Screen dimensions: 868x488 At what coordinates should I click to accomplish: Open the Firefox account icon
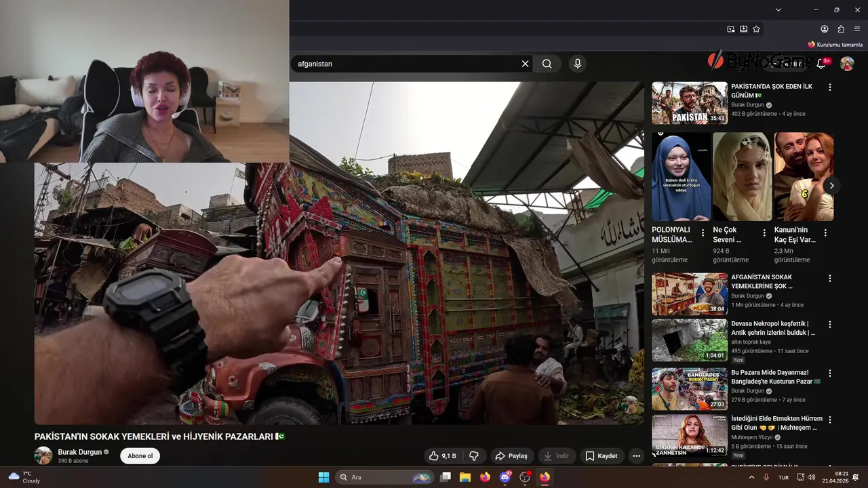click(825, 29)
